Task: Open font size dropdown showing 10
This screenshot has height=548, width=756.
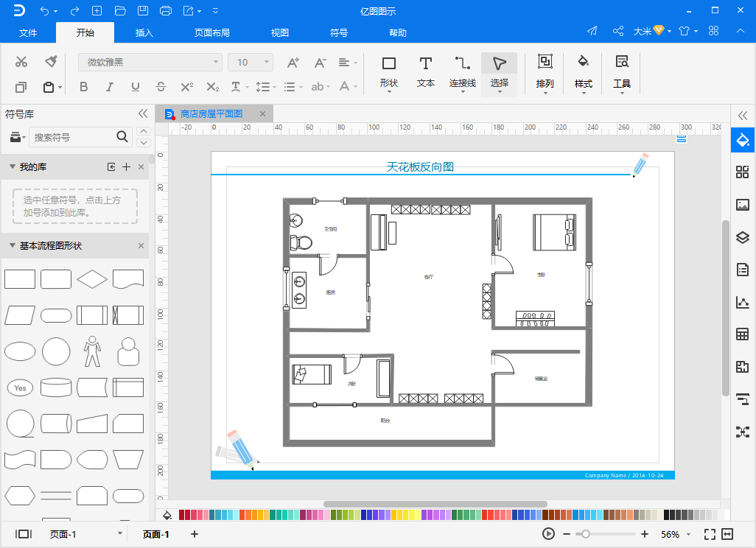Action: pyautogui.click(x=251, y=62)
